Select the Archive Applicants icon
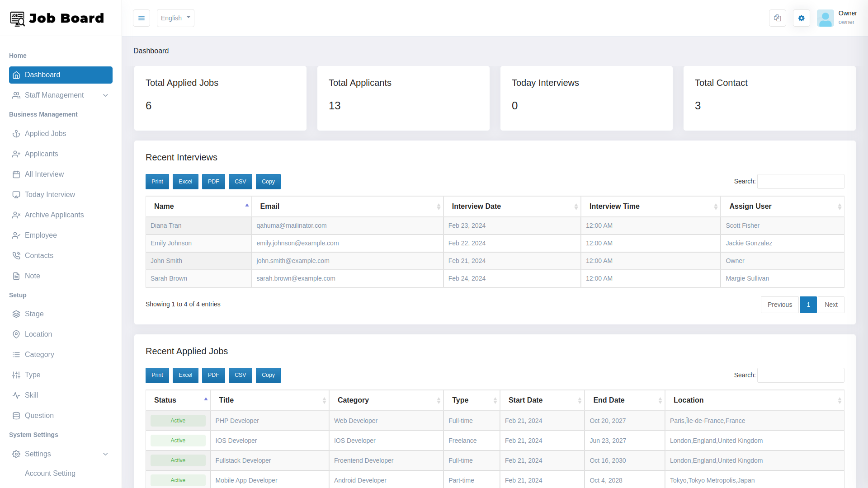This screenshot has height=488, width=868. (x=16, y=215)
